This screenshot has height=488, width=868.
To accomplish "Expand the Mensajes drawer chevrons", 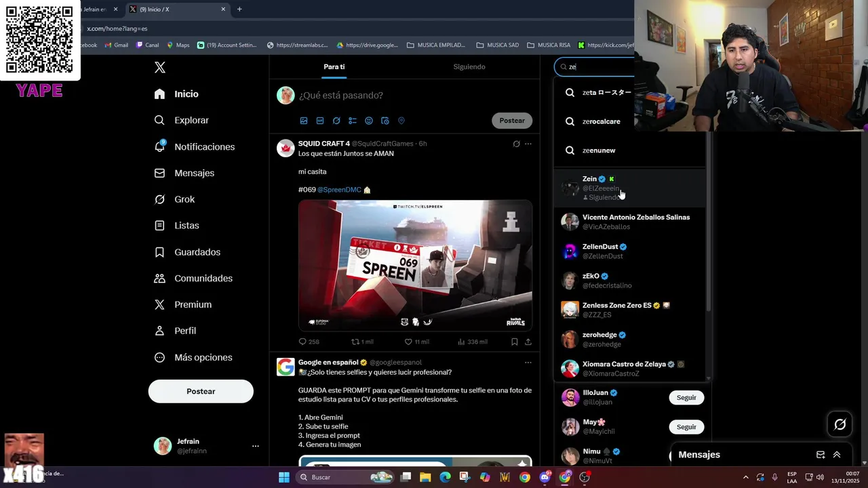I will click(837, 455).
